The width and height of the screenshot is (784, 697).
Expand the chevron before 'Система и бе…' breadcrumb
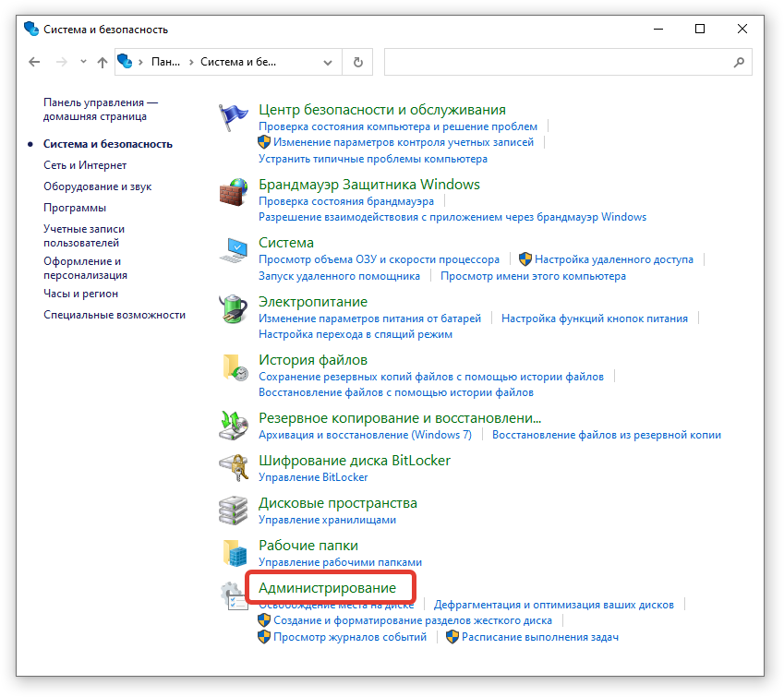click(191, 63)
